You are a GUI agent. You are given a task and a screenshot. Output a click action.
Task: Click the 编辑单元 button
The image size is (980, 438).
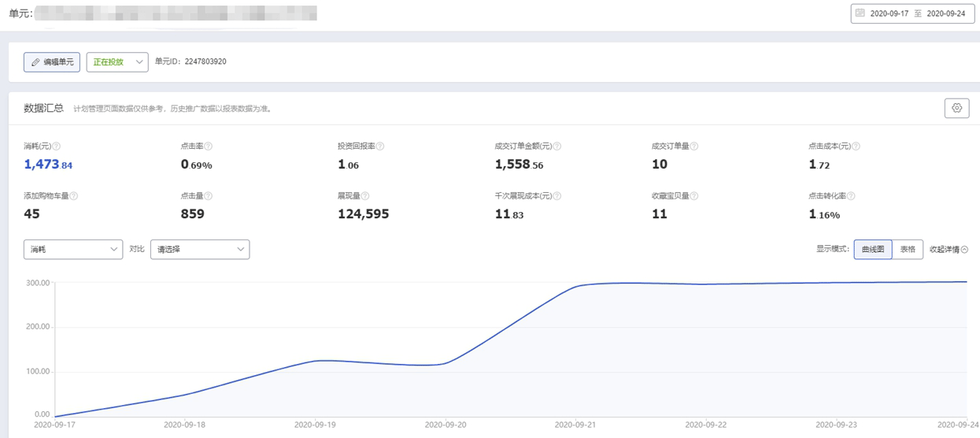(x=52, y=61)
